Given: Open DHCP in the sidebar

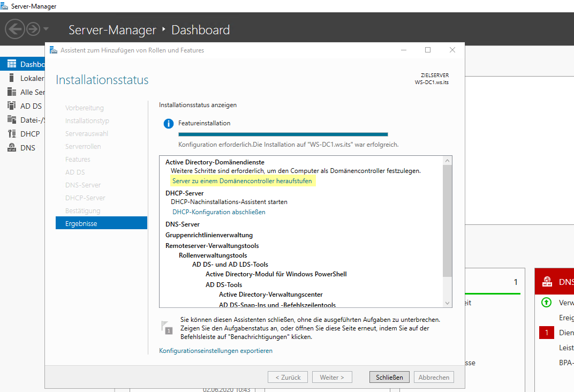Looking at the screenshot, I should [30, 134].
